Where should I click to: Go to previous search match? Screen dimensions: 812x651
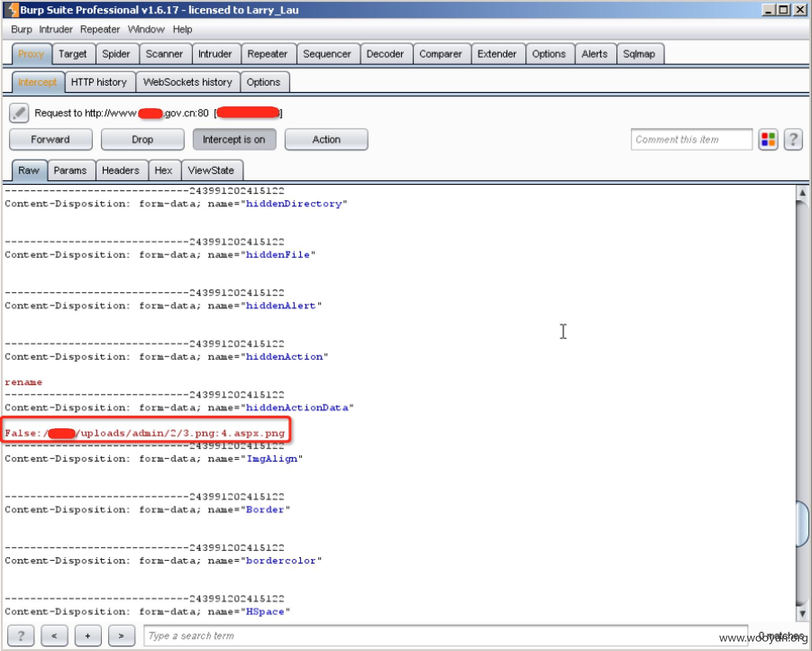point(54,636)
